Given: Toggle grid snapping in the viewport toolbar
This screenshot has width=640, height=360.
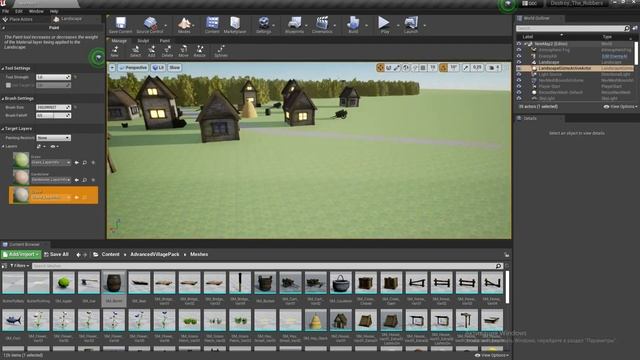Looking at the screenshot, I should [423, 68].
